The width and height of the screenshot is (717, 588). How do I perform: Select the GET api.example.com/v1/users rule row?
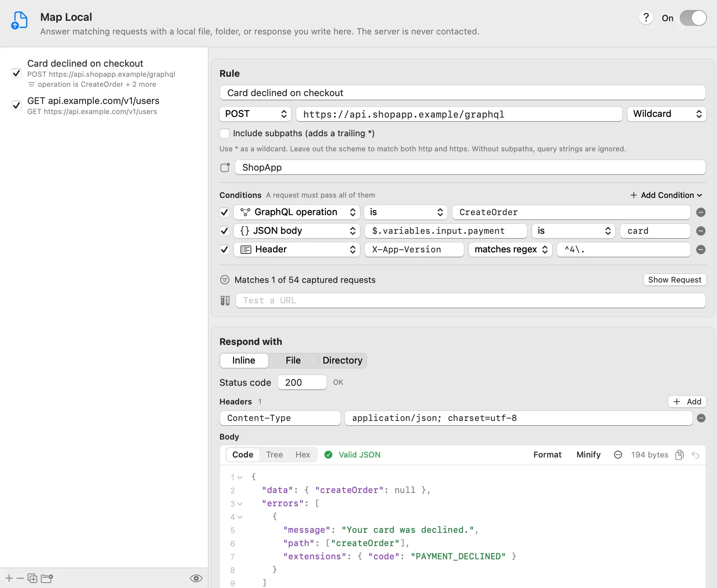pyautogui.click(x=104, y=106)
